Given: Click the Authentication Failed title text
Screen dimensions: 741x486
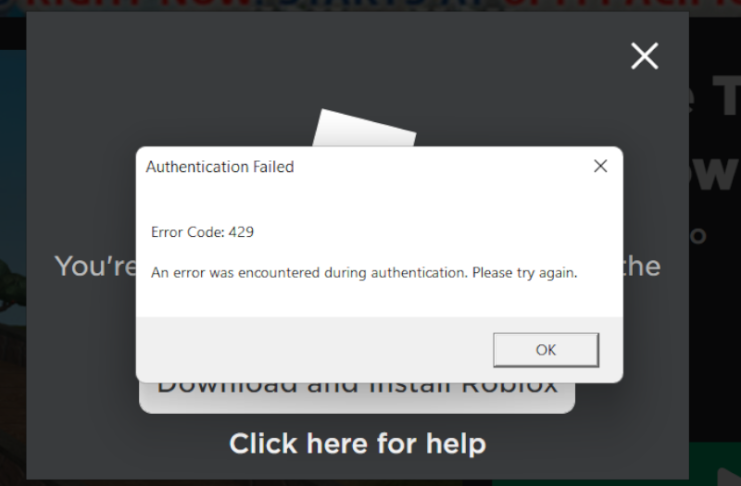Looking at the screenshot, I should click(x=220, y=167).
